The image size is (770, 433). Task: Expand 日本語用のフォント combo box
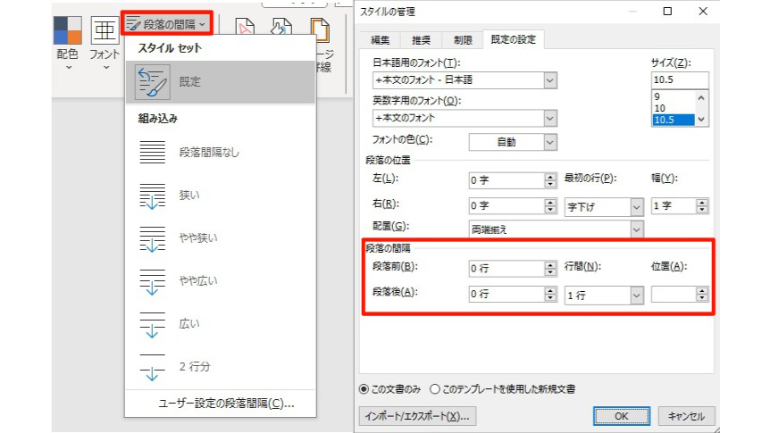click(x=549, y=80)
